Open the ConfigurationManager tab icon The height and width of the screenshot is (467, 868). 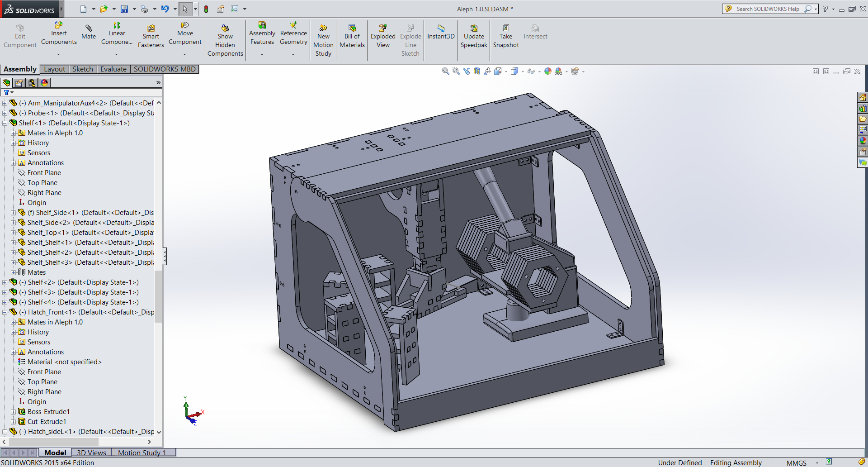tap(32, 83)
